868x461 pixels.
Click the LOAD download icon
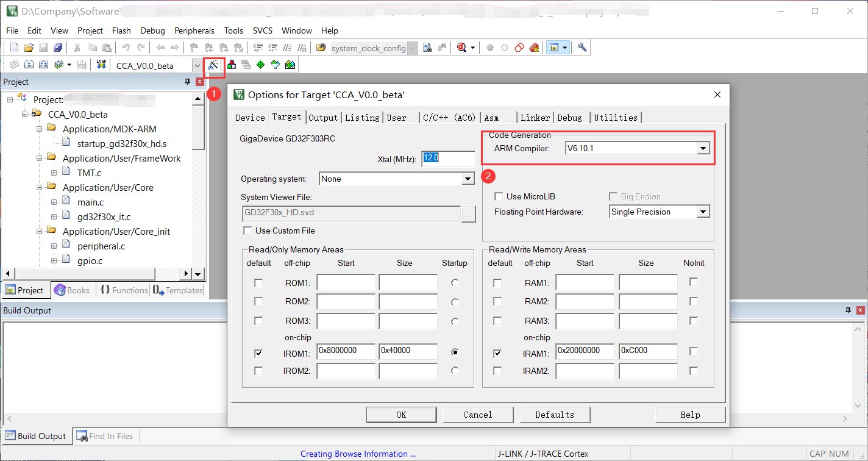point(101,65)
